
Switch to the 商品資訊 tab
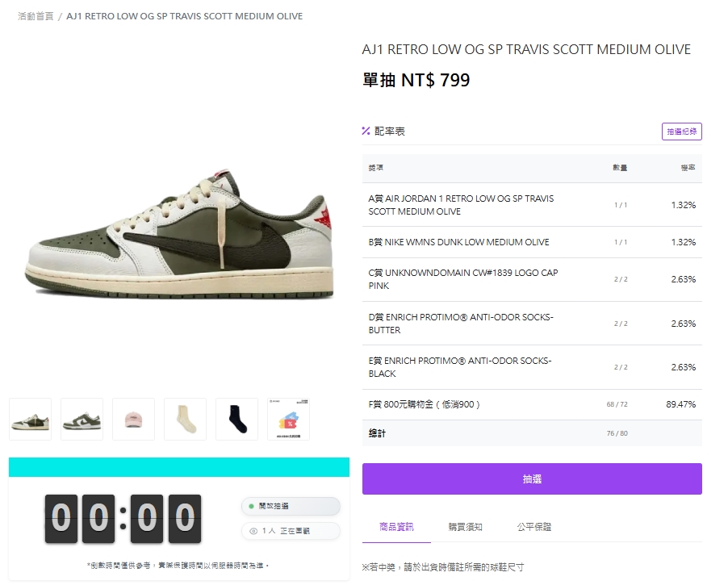coord(396,527)
